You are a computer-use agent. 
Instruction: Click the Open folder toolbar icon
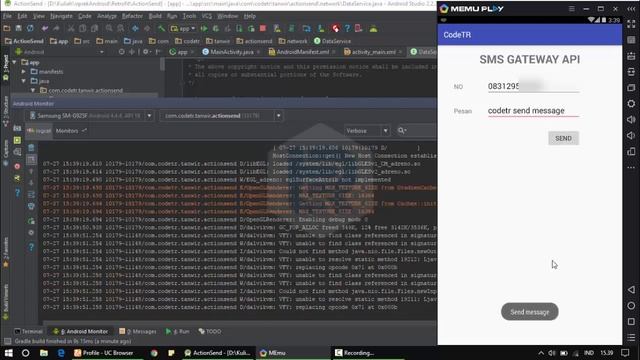tap(7, 29)
